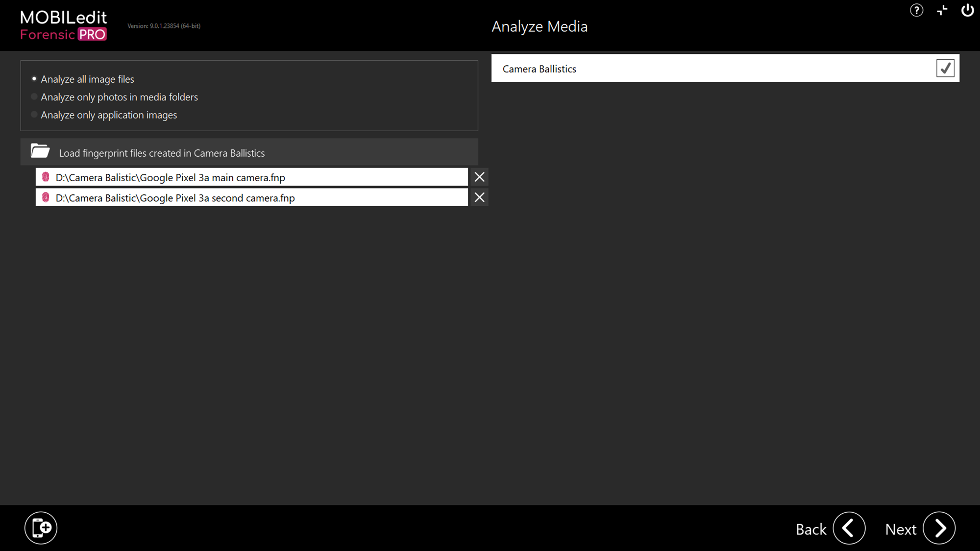This screenshot has height=551, width=980.
Task: Go Back using the arrow button
Action: pos(849,528)
